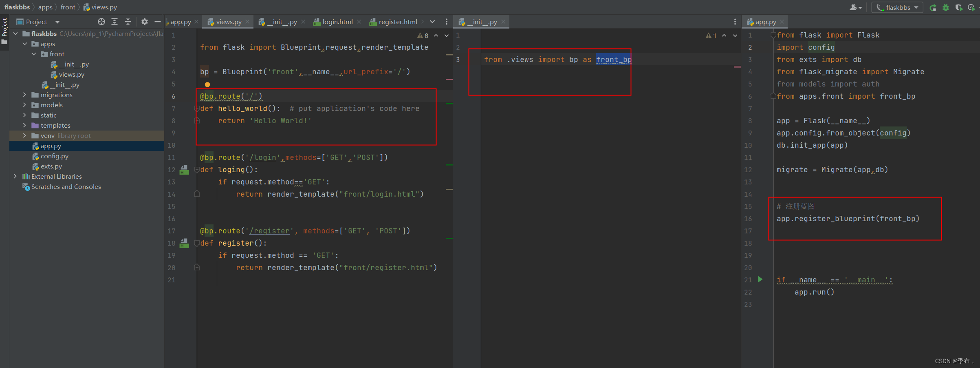Image resolution: width=980 pixels, height=368 pixels.
Task: Close the left editor app.py tab
Action: [x=196, y=22]
